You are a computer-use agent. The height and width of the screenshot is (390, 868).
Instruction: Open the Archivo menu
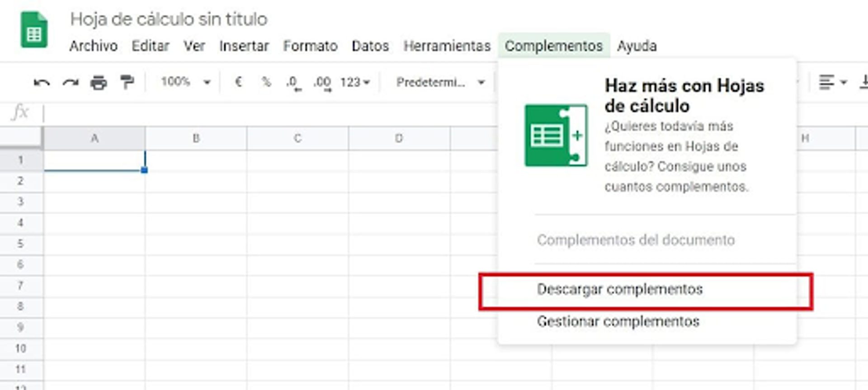pos(93,46)
